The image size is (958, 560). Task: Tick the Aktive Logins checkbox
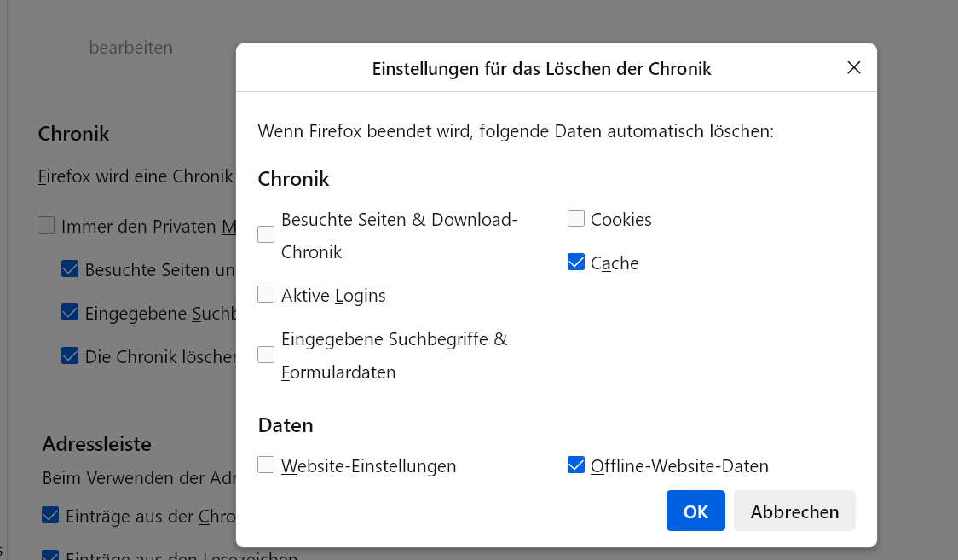tap(266, 295)
